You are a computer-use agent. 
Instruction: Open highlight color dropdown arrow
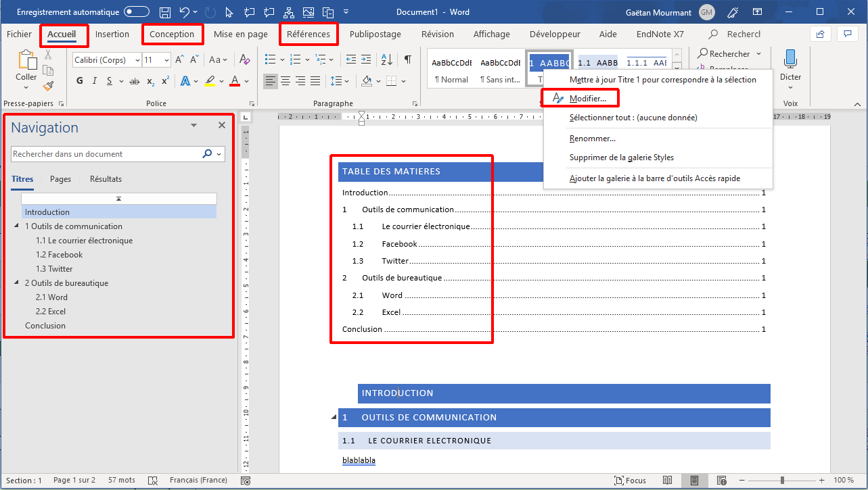222,81
